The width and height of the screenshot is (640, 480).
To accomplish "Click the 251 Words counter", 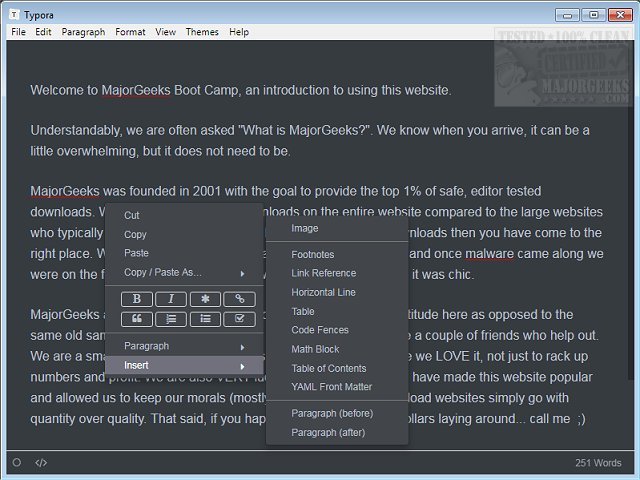I will [598, 462].
